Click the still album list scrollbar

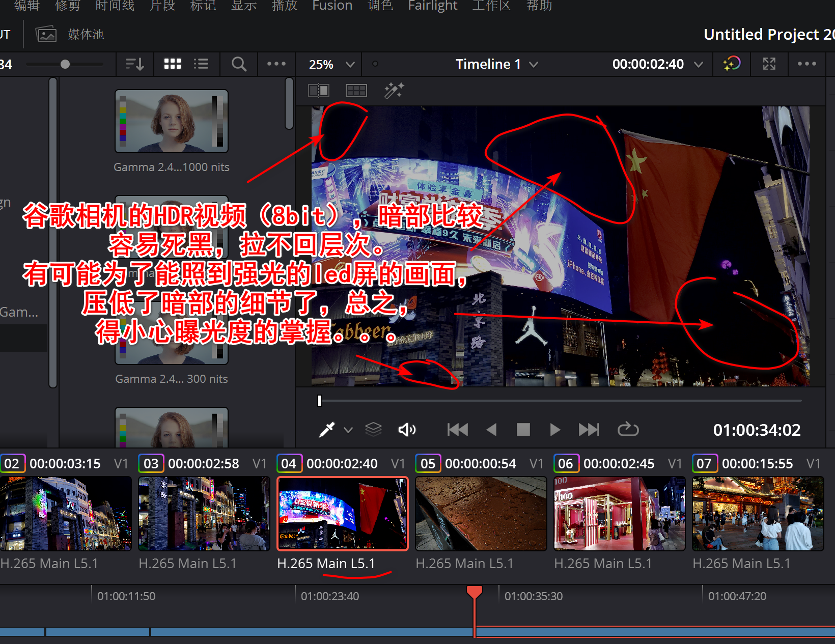tap(53, 233)
